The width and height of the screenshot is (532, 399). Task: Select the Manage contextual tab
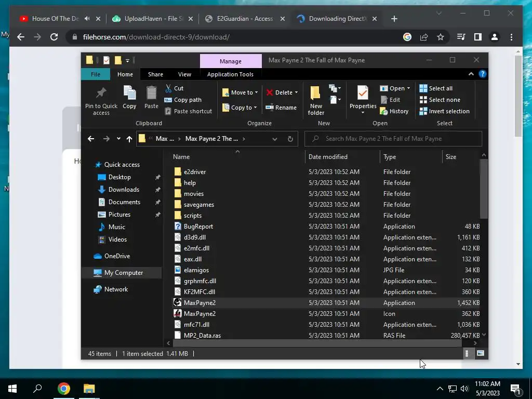[x=231, y=61]
